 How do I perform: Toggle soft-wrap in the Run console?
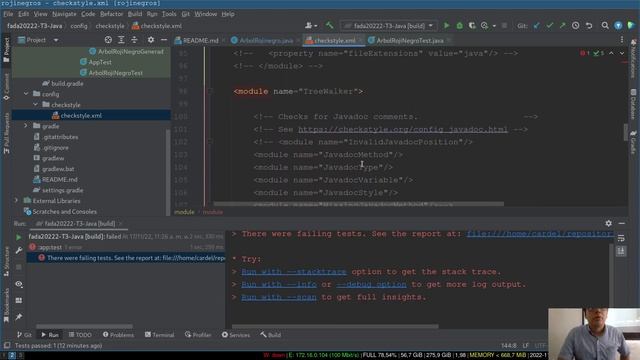[x=621, y=238]
